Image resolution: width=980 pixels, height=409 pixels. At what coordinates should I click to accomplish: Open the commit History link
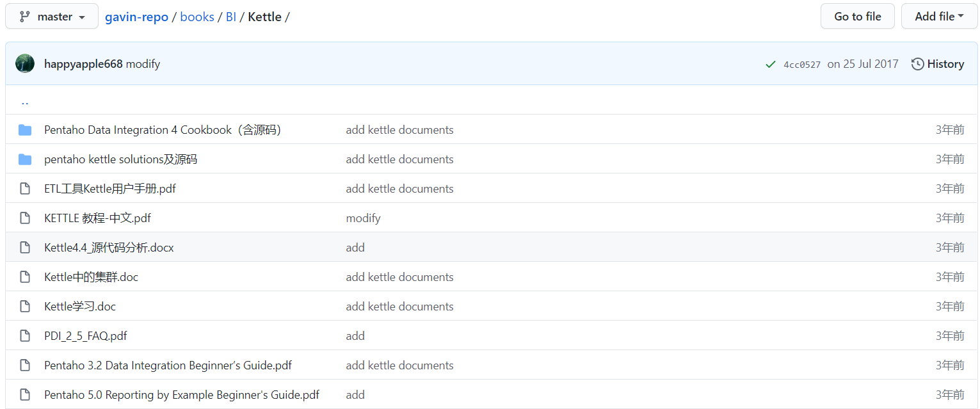[x=937, y=64]
